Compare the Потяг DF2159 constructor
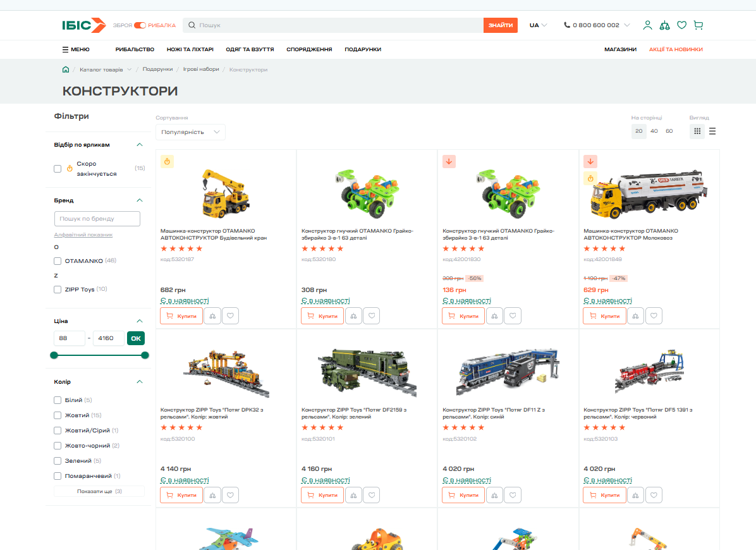 tap(353, 495)
